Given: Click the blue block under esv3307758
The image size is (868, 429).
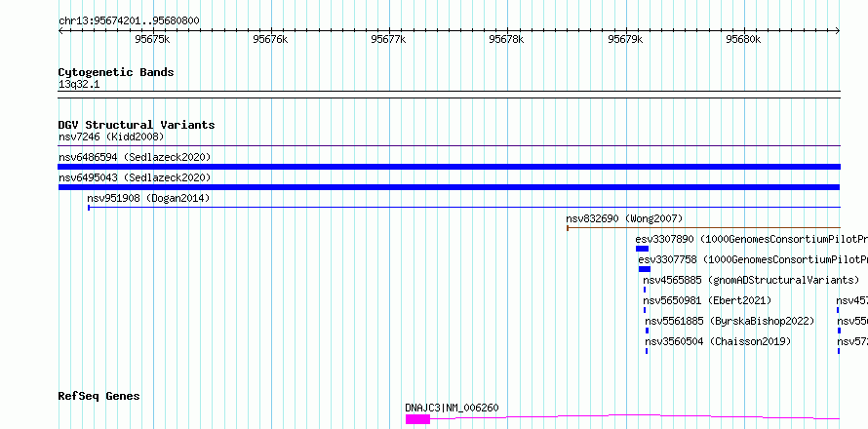Looking at the screenshot, I should [x=645, y=269].
